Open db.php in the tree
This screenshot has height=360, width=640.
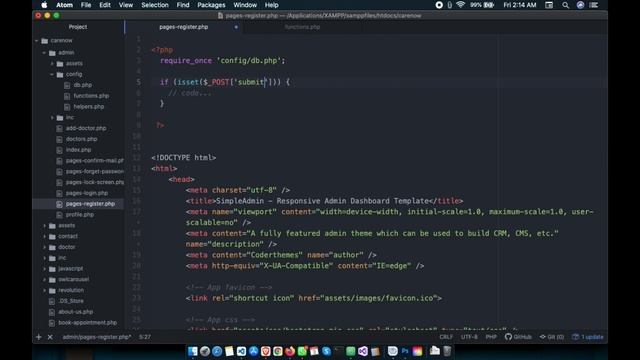82,85
